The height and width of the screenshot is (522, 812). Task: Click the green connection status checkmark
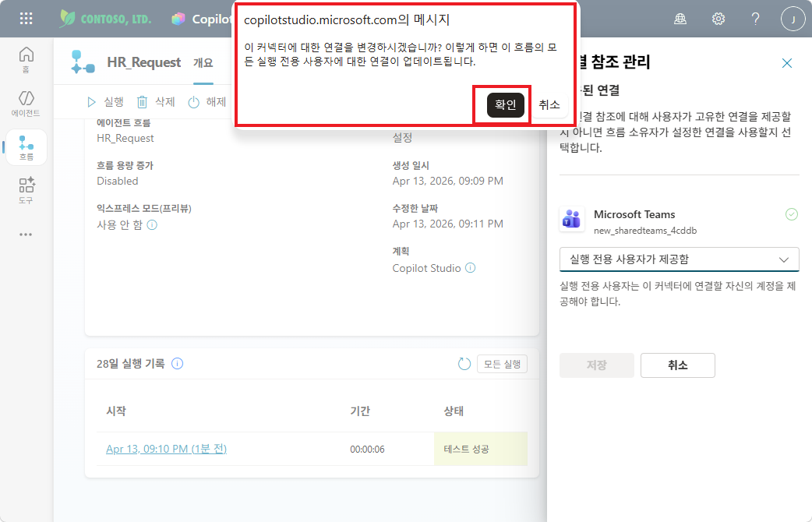tap(791, 214)
